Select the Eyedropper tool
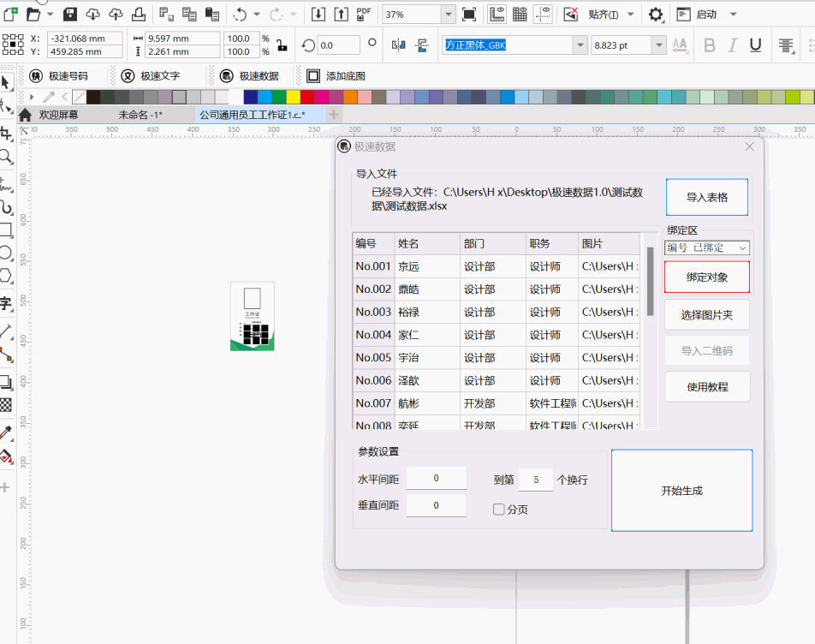 [6, 432]
